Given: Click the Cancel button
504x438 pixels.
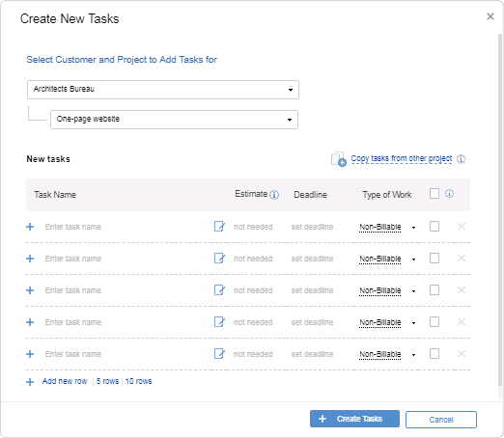Looking at the screenshot, I should coord(441,420).
